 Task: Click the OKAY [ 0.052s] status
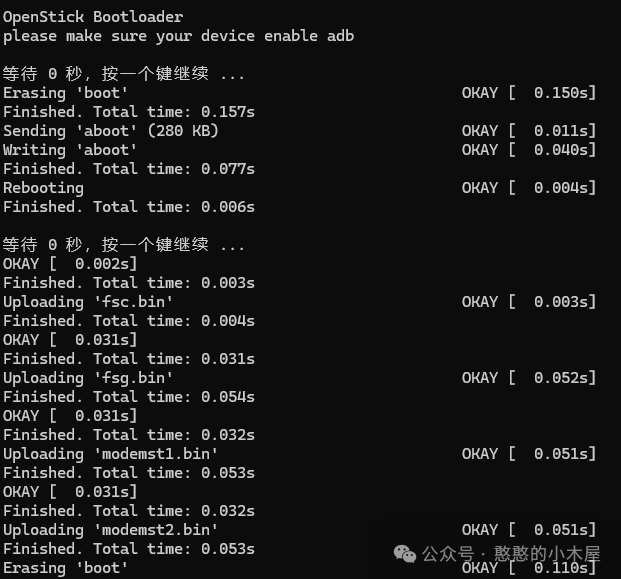tap(529, 378)
